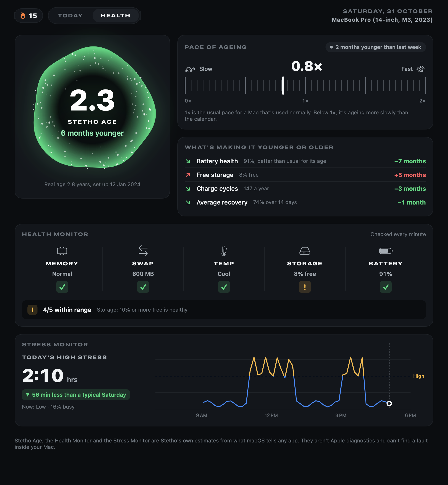Viewport: 448px width, 485px height.
Task: Click the Storage drive icon
Action: tap(305, 251)
